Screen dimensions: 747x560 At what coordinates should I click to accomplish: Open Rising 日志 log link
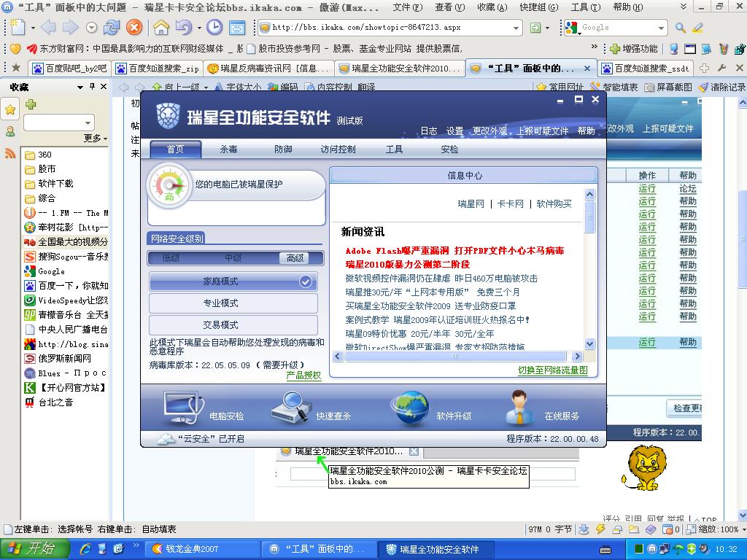point(429,131)
